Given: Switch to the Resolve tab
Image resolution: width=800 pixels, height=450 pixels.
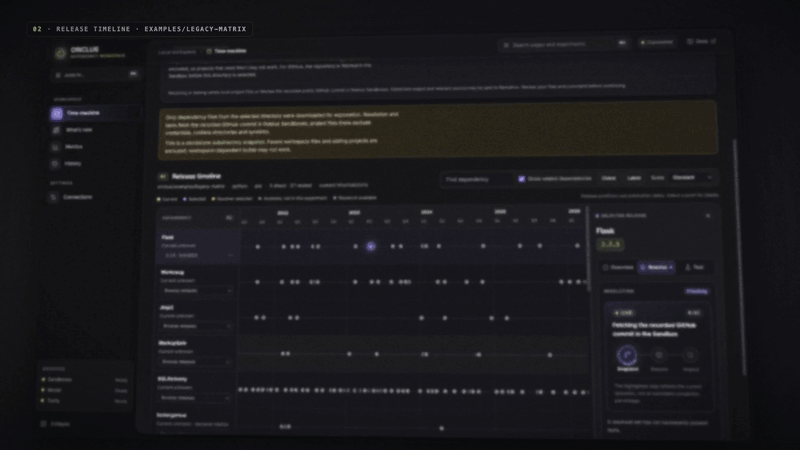Looking at the screenshot, I should [657, 267].
